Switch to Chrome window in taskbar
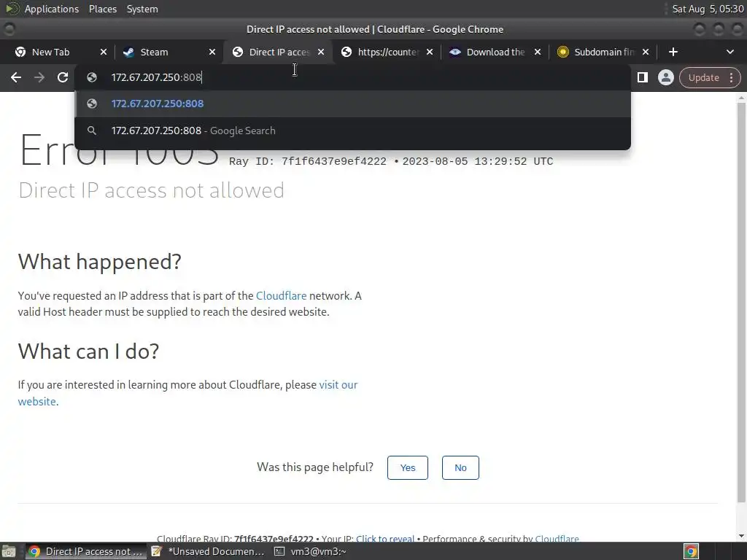Image resolution: width=747 pixels, height=560 pixels. tap(86, 551)
